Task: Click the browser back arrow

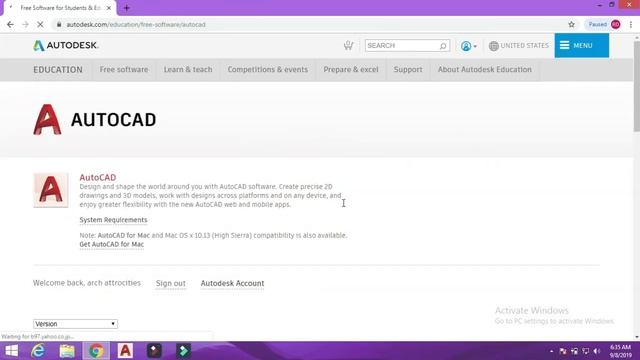Action: pos(10,24)
